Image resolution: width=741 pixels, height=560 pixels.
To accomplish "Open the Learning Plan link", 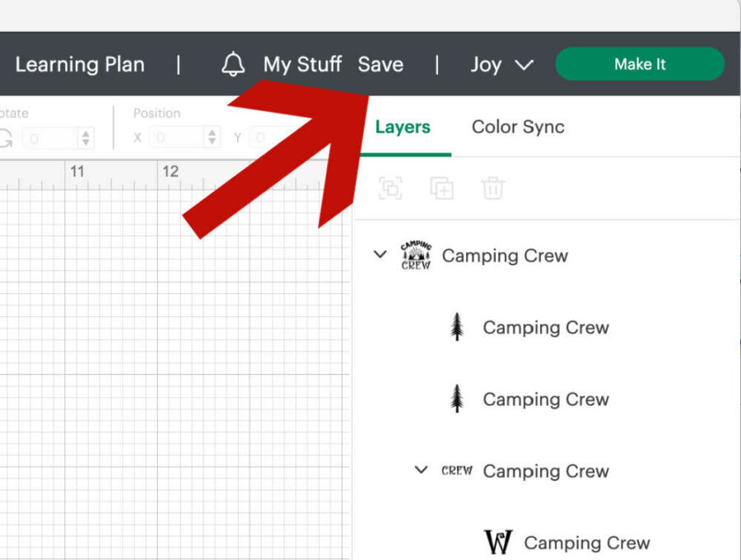I will coord(80,64).
